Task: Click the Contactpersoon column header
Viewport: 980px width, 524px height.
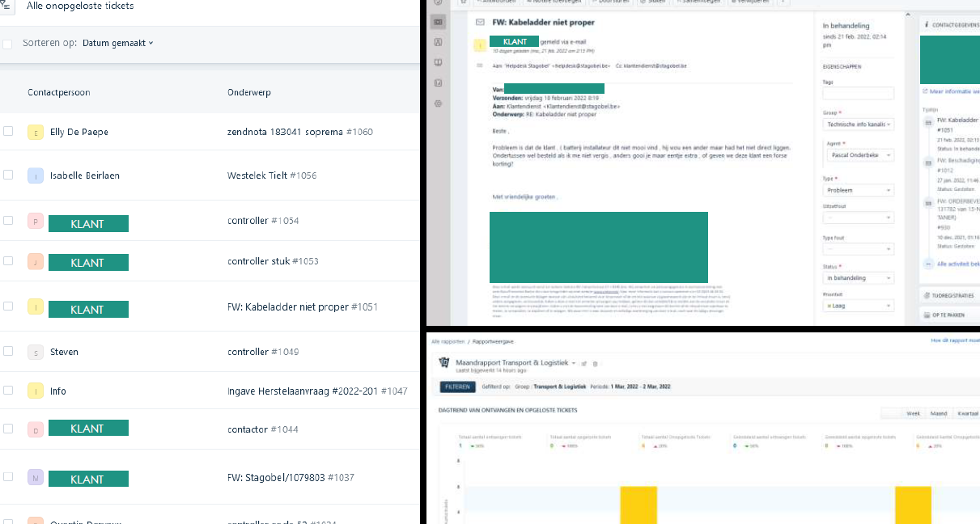Action: click(x=58, y=92)
